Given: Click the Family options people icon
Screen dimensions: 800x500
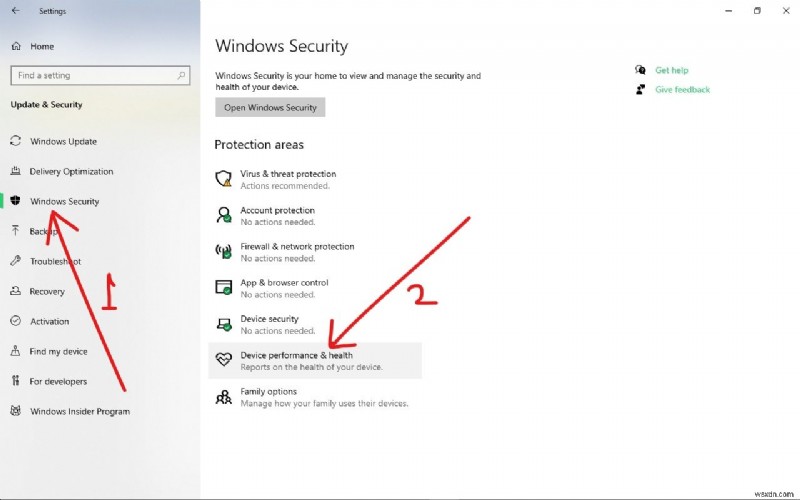Looking at the screenshot, I should pyautogui.click(x=224, y=397).
